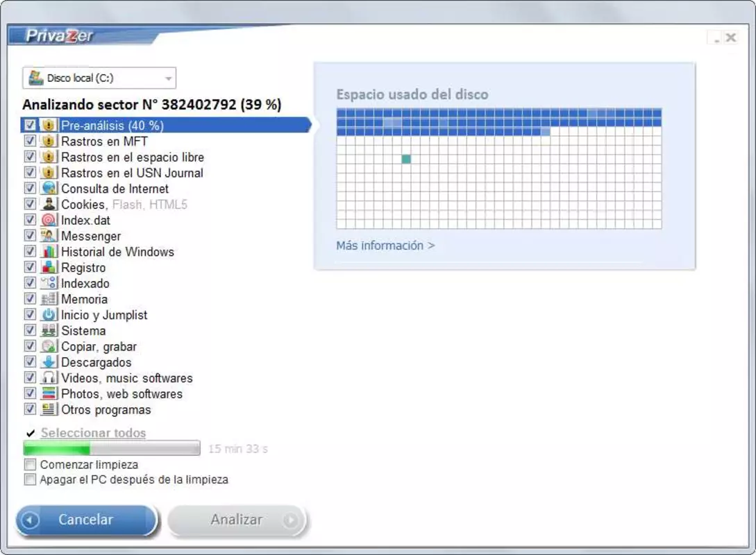
Task: Click the Videos, music headphones icon
Action: (49, 377)
